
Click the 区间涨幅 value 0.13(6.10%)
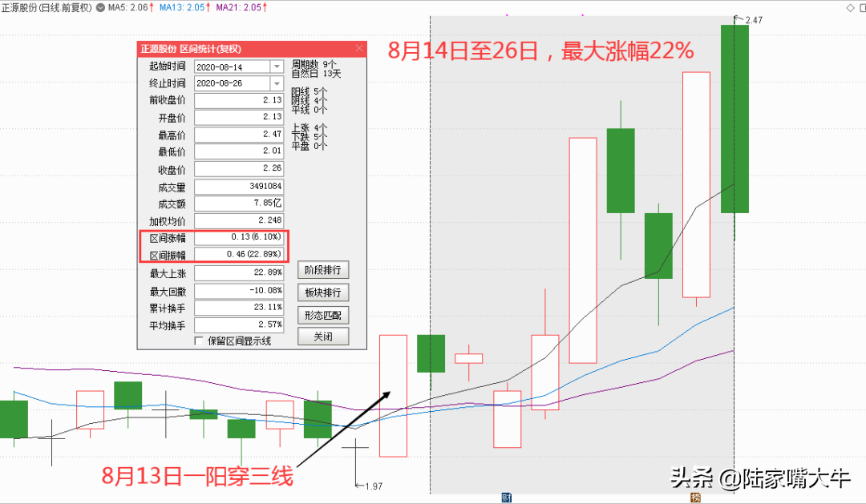(x=239, y=237)
